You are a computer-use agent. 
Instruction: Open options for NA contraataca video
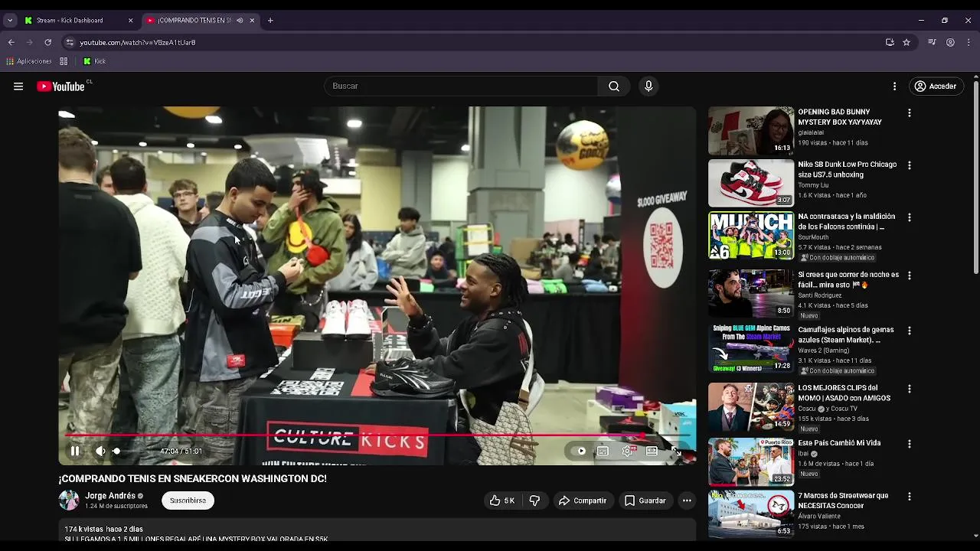click(x=910, y=218)
